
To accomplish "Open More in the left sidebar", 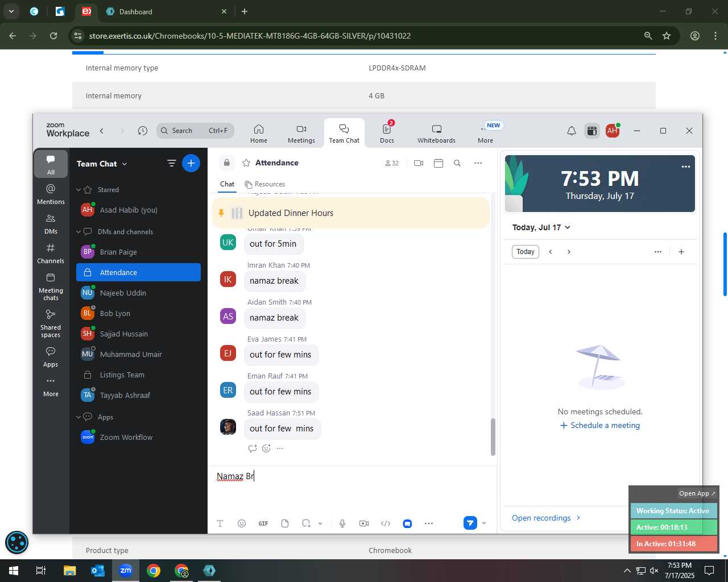I will coord(51,386).
